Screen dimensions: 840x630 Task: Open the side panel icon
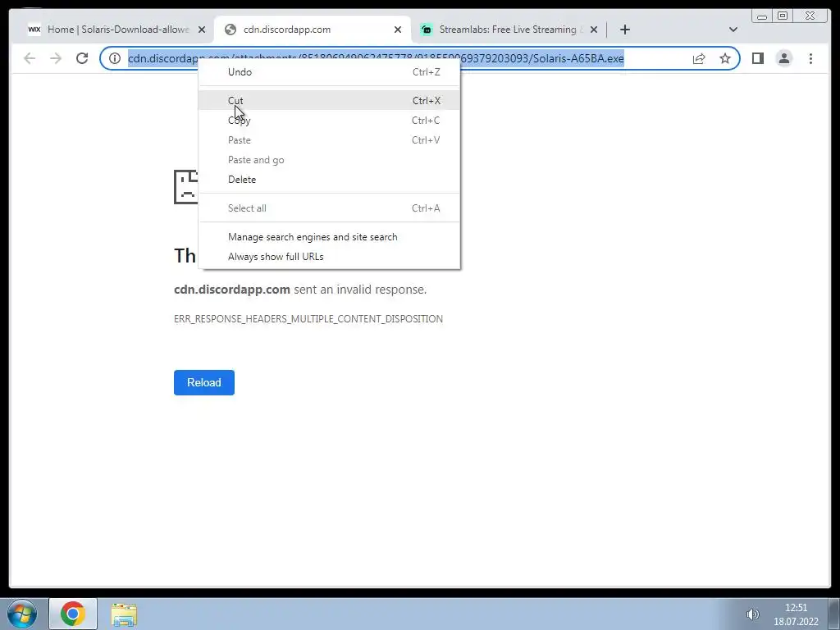click(x=757, y=58)
